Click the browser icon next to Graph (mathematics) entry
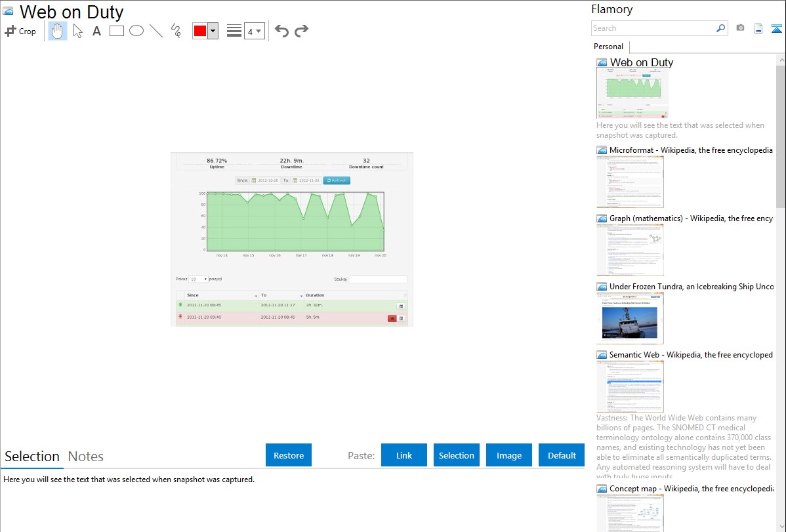 tap(602, 218)
